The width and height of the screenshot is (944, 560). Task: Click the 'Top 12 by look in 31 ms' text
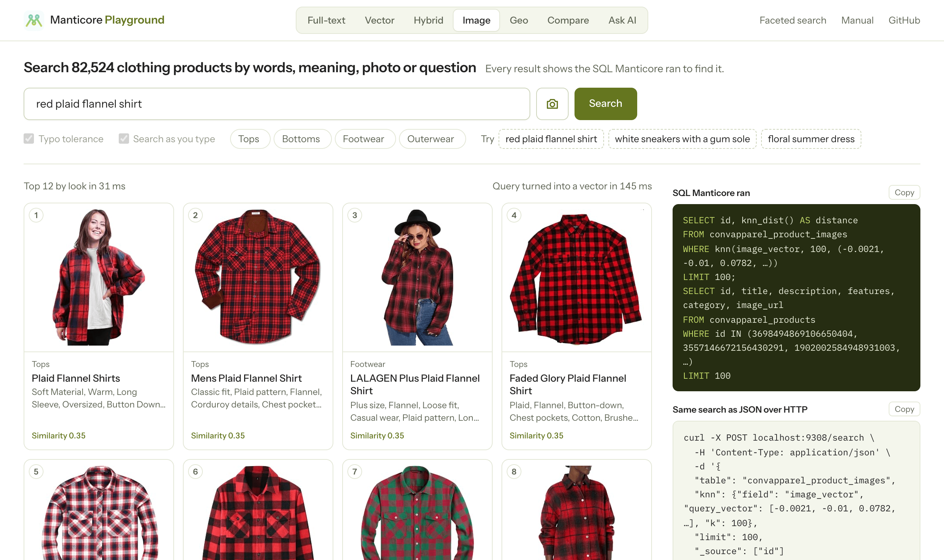coord(74,186)
